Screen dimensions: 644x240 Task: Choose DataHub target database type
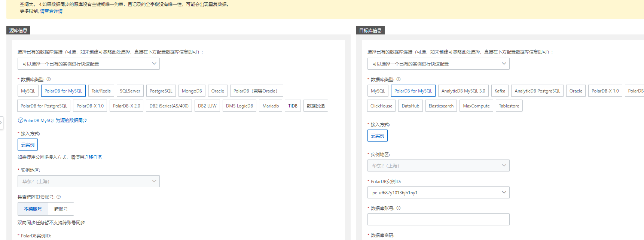(x=410, y=106)
